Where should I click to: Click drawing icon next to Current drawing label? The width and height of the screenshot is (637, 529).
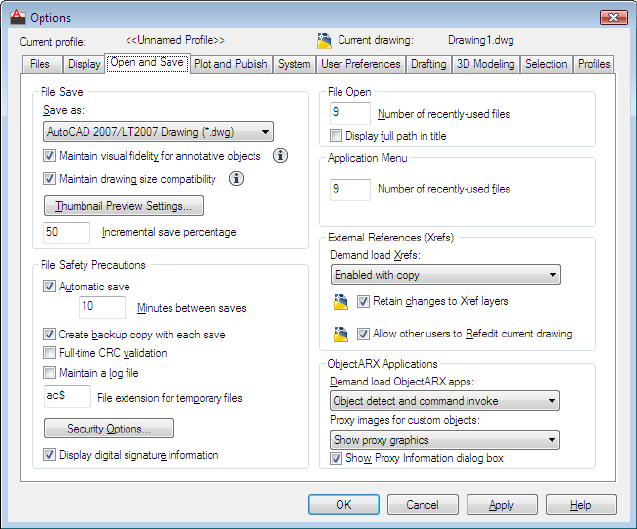(x=324, y=41)
